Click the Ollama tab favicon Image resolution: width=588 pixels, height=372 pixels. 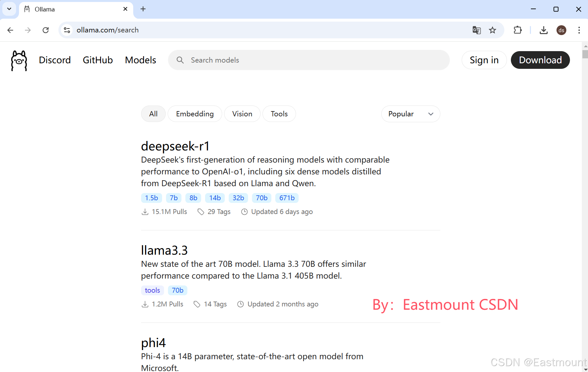click(x=27, y=9)
